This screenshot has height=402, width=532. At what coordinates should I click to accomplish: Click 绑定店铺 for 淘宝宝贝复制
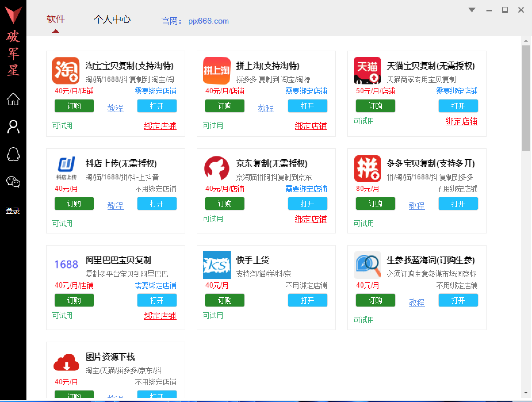click(x=160, y=126)
